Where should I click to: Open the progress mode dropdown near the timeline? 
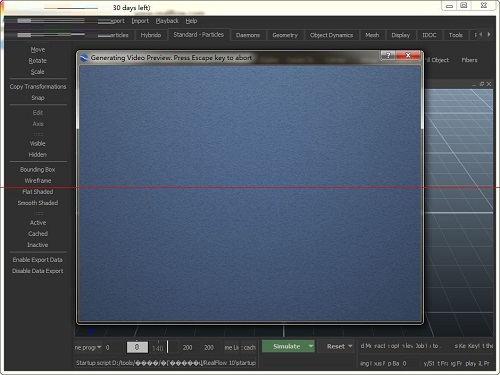88,347
